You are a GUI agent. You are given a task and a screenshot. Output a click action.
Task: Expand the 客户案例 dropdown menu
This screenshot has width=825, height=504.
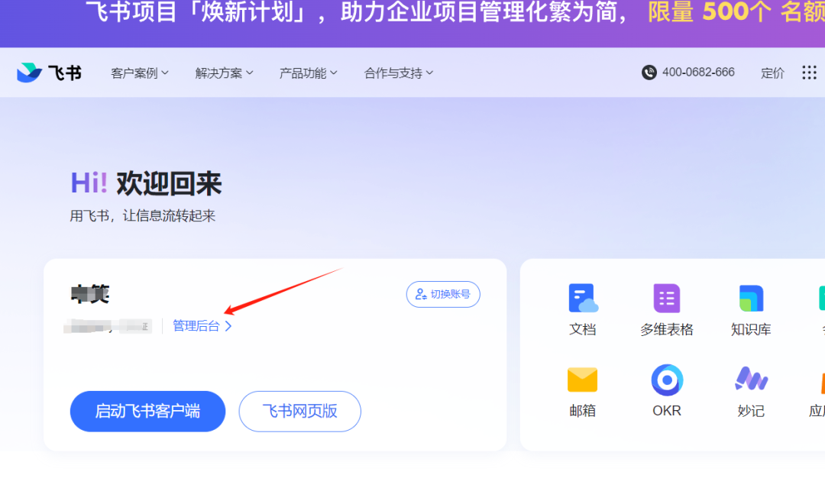click(x=139, y=73)
